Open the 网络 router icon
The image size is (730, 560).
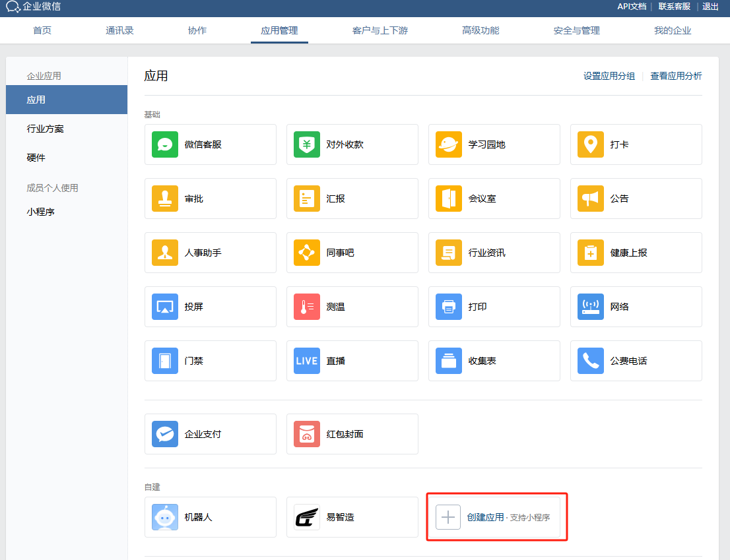(x=591, y=307)
